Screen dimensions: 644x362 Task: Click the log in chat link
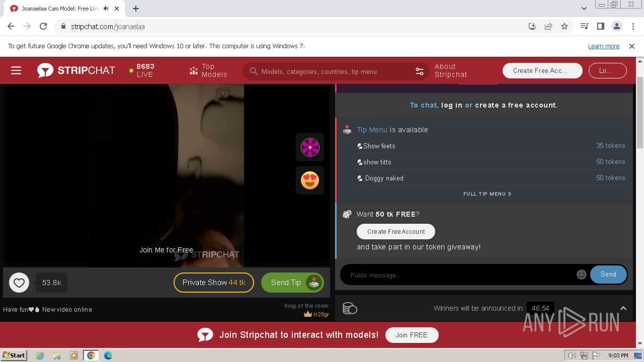452,105
